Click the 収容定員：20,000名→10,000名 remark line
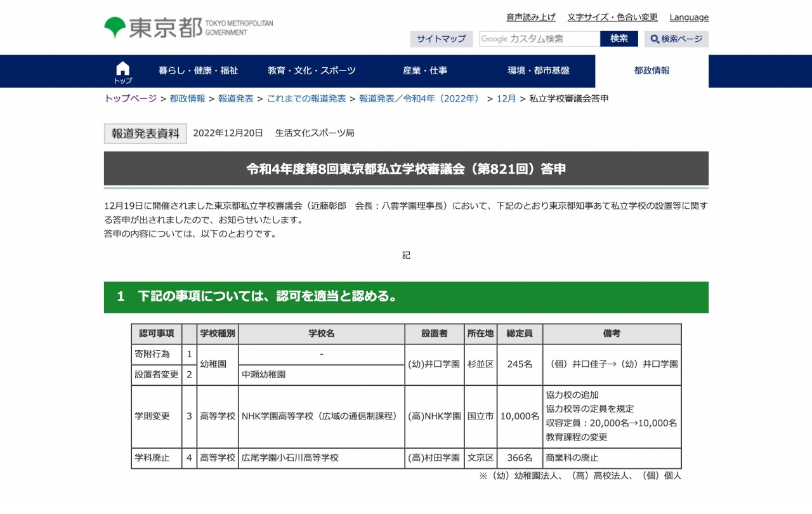This screenshot has height=514, width=812. point(612,423)
